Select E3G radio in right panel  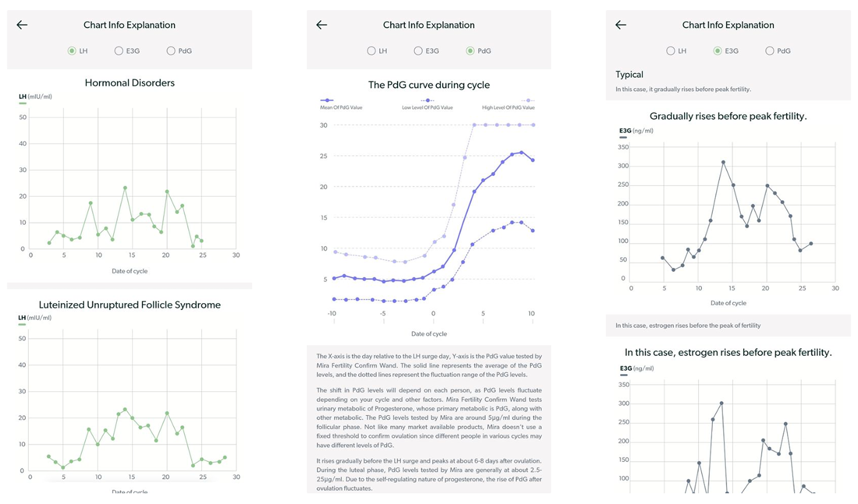[717, 51]
